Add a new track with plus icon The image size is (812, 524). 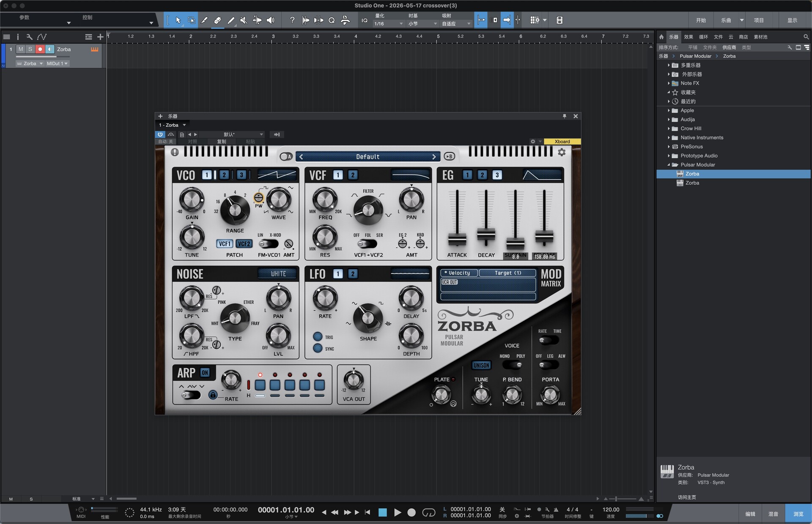[x=100, y=37]
